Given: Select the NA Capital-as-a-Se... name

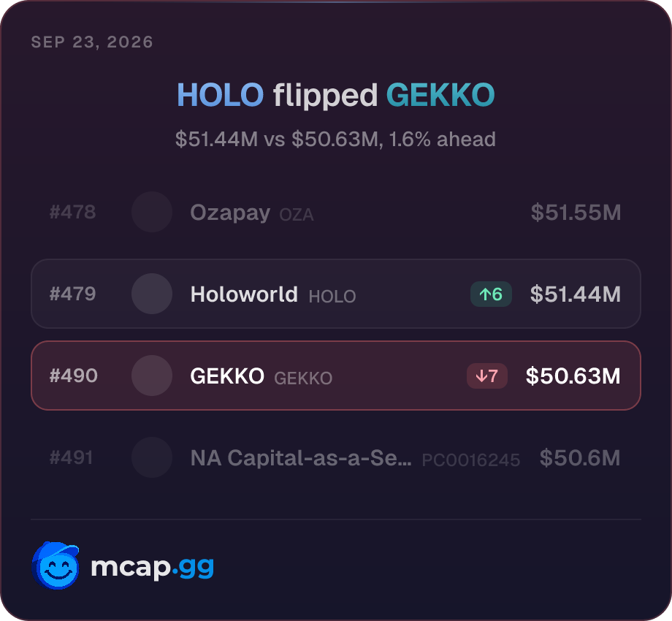Looking at the screenshot, I should (x=301, y=458).
